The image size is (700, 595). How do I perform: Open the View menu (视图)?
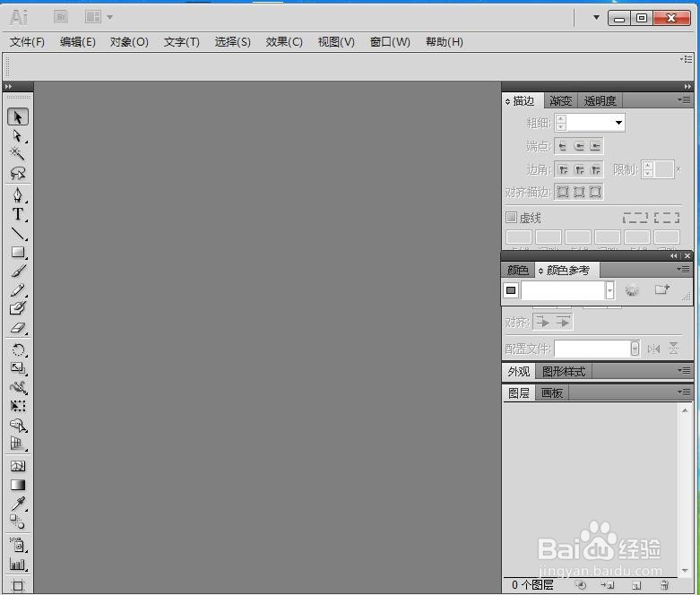click(x=336, y=42)
